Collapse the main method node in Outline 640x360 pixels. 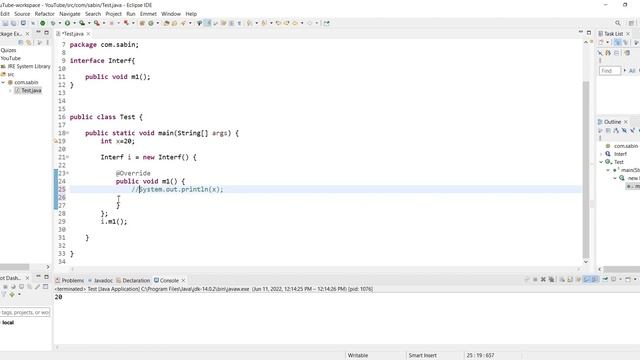pyautogui.click(x=608, y=170)
